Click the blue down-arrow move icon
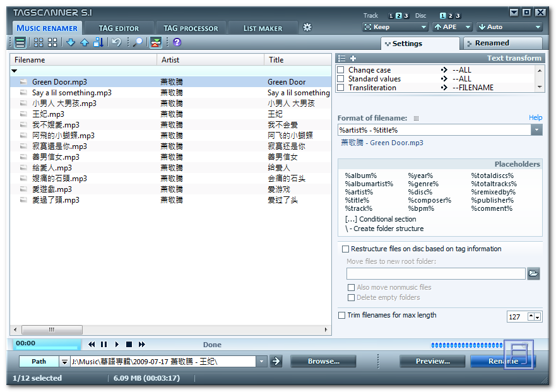The width and height of the screenshot is (556, 392). pyautogui.click(x=71, y=43)
